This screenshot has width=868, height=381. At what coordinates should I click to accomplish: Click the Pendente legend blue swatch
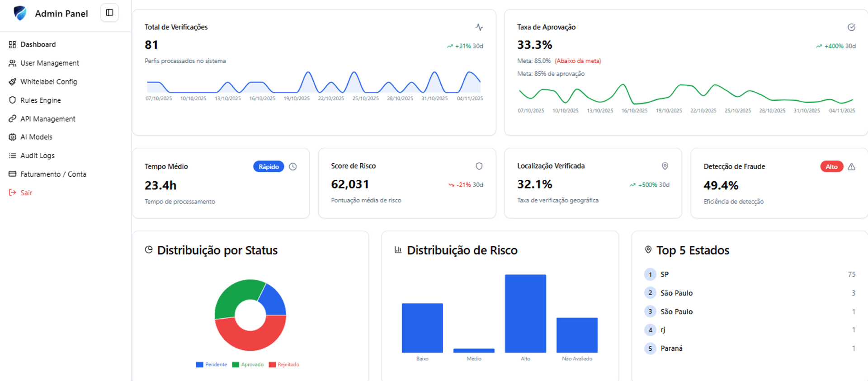(199, 365)
